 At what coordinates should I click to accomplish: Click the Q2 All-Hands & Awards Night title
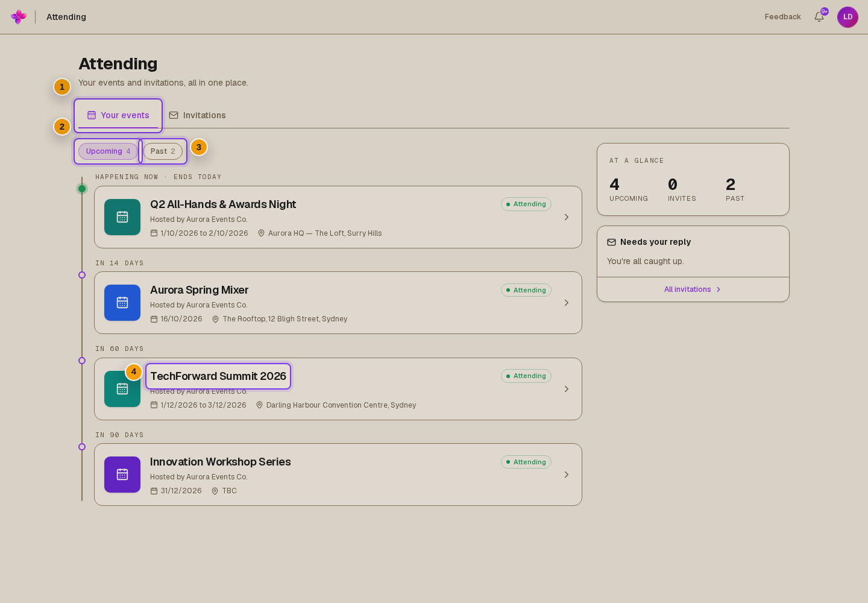(223, 204)
